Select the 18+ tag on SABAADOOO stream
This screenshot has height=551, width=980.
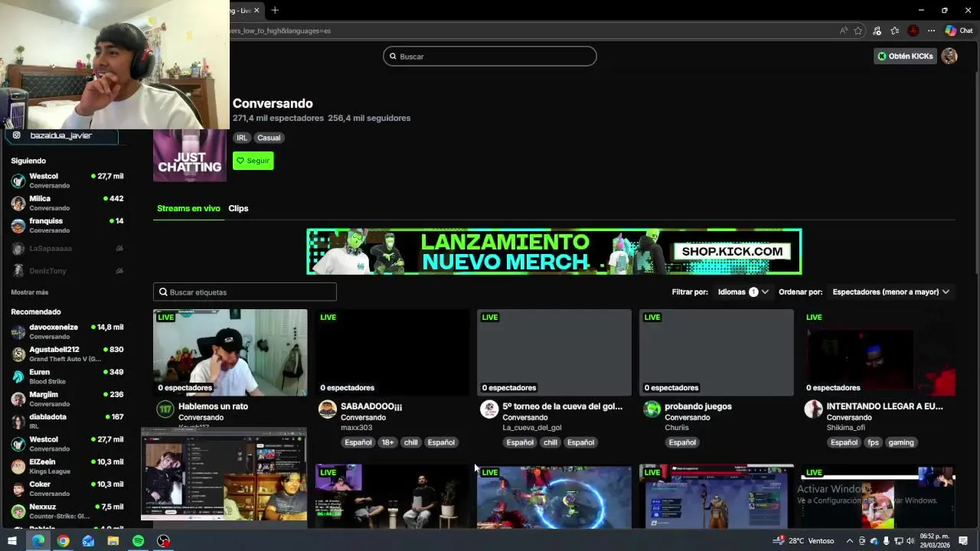[x=387, y=442]
